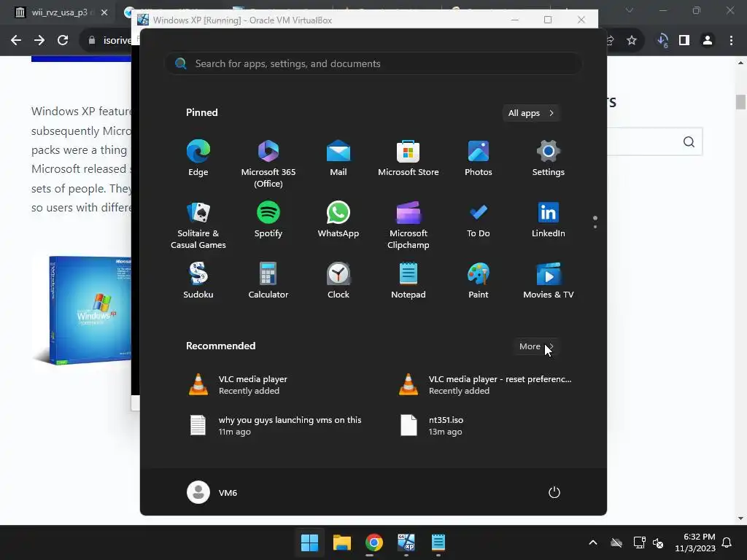Open Microsoft Store
The height and width of the screenshot is (560, 747).
(409, 158)
